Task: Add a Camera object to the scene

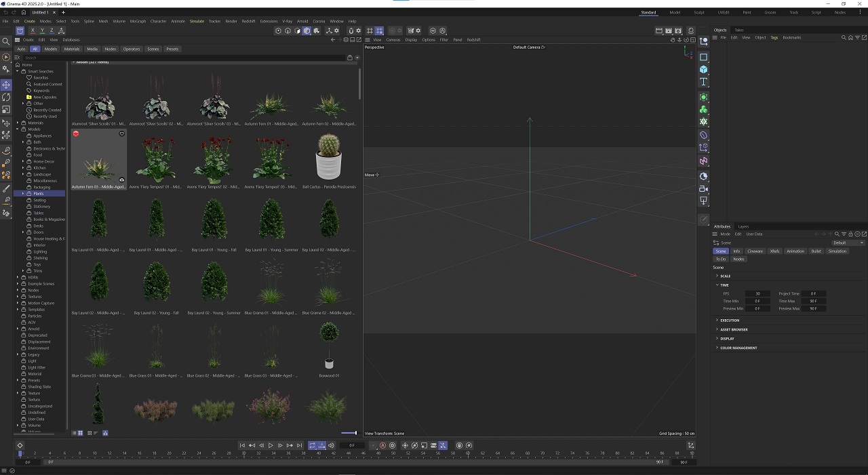Action: pyautogui.click(x=703, y=189)
